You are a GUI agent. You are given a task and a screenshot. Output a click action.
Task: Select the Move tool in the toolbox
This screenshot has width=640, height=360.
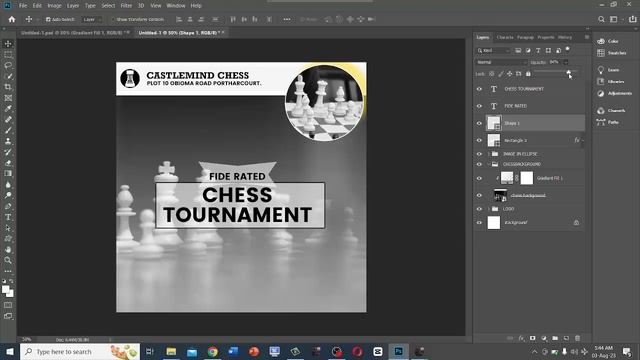(x=8, y=44)
